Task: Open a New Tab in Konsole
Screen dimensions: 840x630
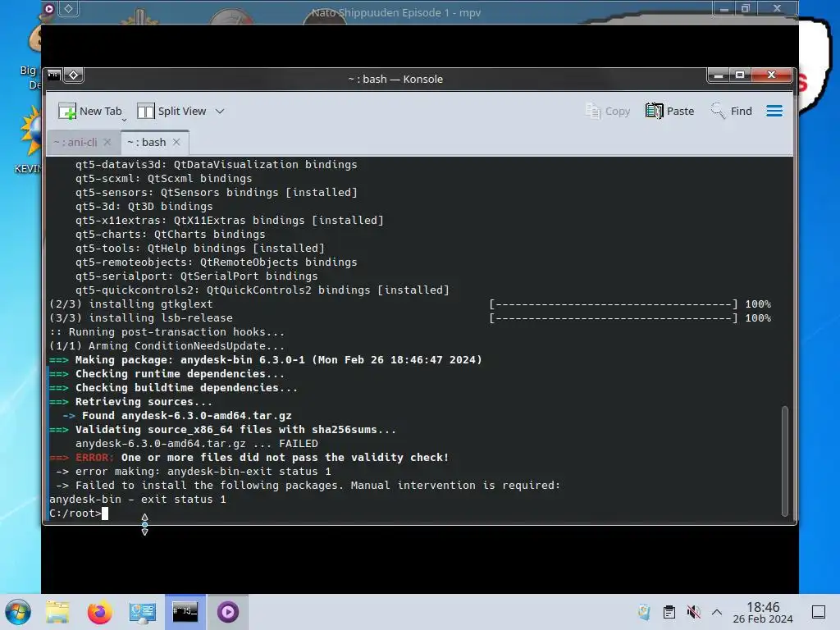Action: pos(89,111)
